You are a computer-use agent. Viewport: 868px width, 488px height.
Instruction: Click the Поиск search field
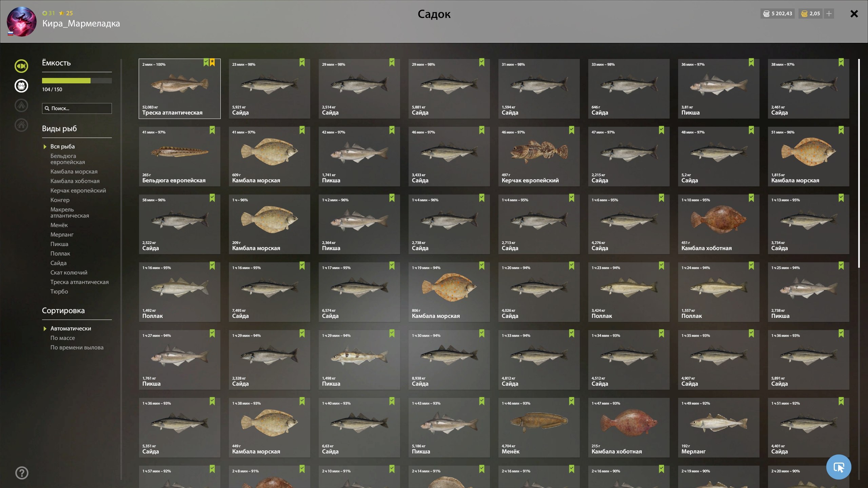tap(77, 108)
